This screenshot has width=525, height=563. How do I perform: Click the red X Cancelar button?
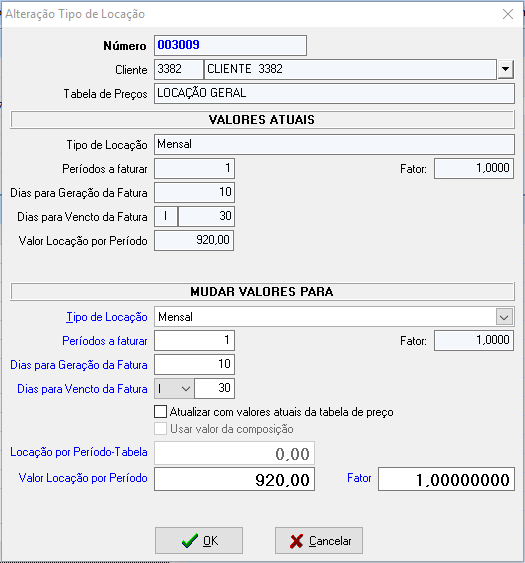319,540
